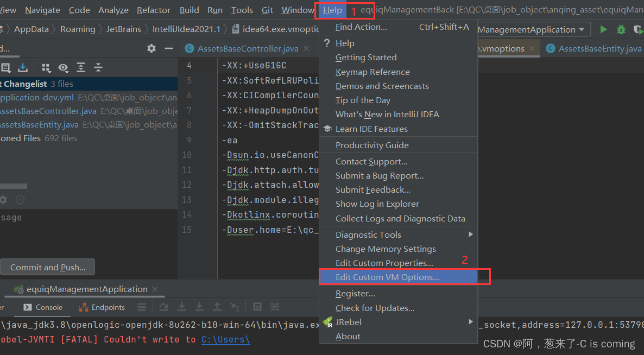Open the Run menu
The height and width of the screenshot is (355, 644).
[215, 10]
